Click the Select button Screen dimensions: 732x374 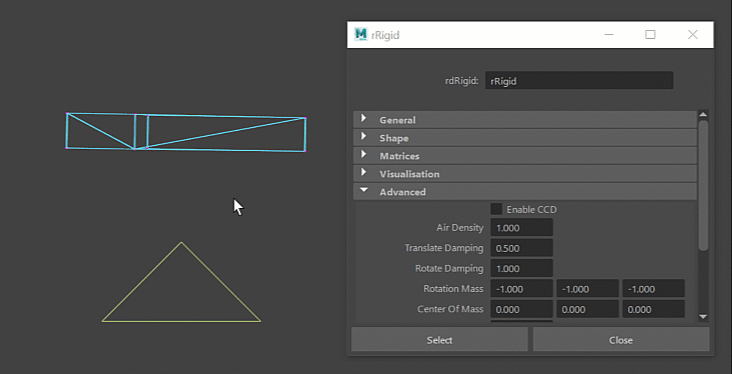coord(439,339)
